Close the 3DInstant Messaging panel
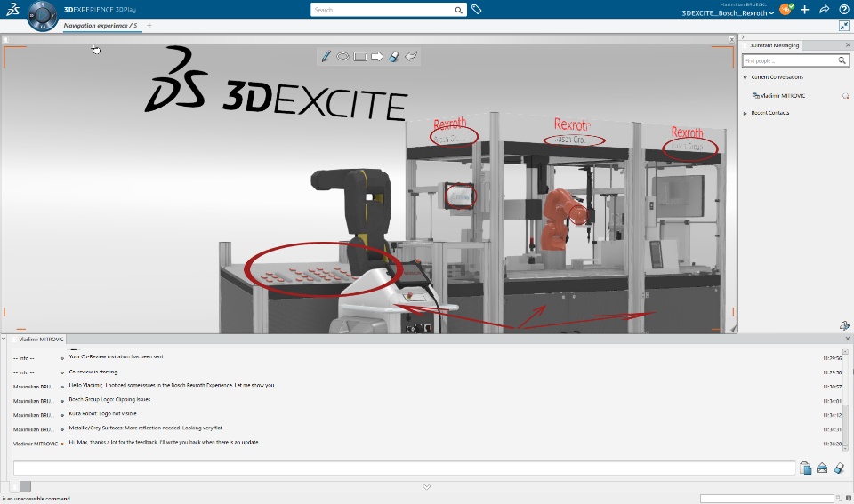The image size is (854, 504). (x=848, y=45)
